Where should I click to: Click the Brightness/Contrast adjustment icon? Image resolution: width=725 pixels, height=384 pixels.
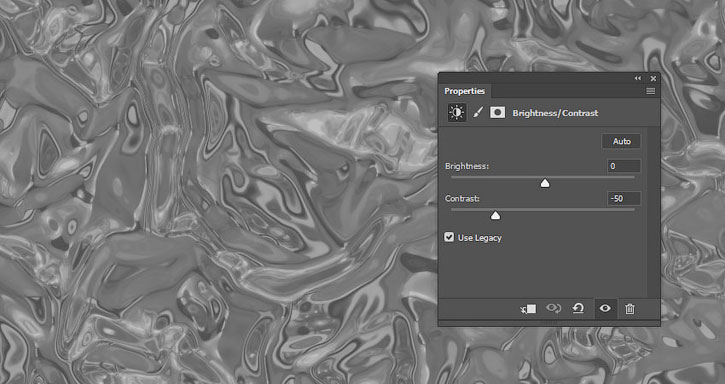457,113
